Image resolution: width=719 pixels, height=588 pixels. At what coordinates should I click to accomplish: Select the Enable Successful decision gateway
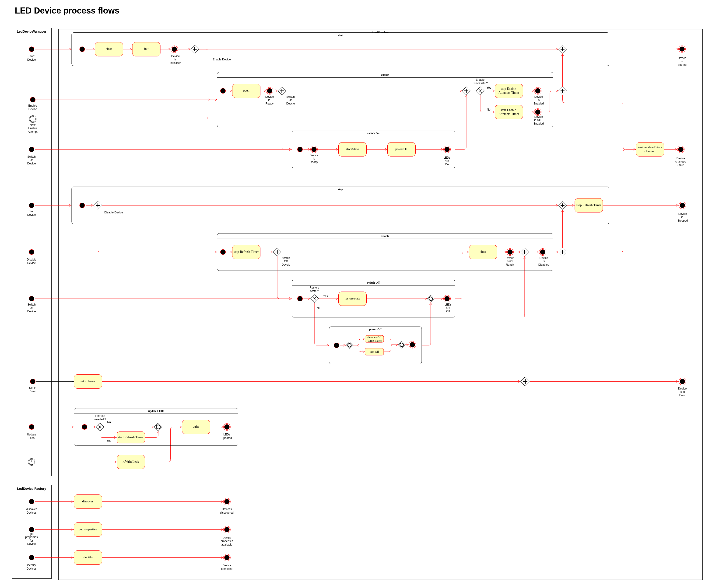pyautogui.click(x=480, y=91)
